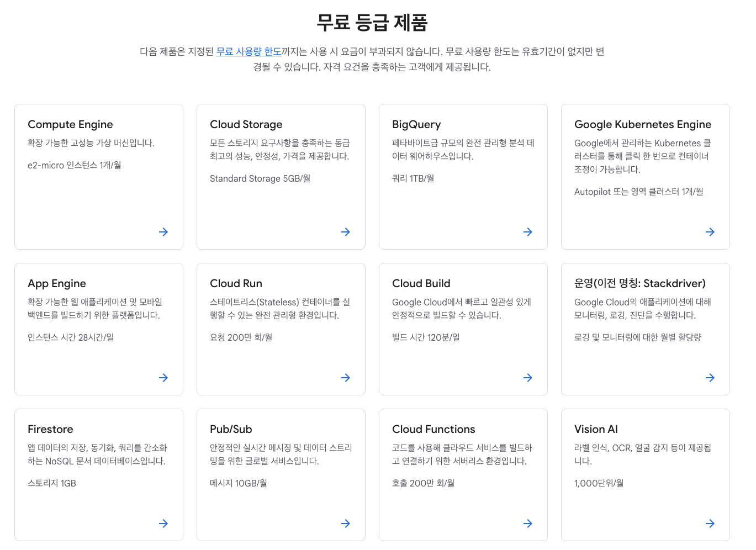
Task: Click the Vision AI card title
Action: tap(596, 429)
